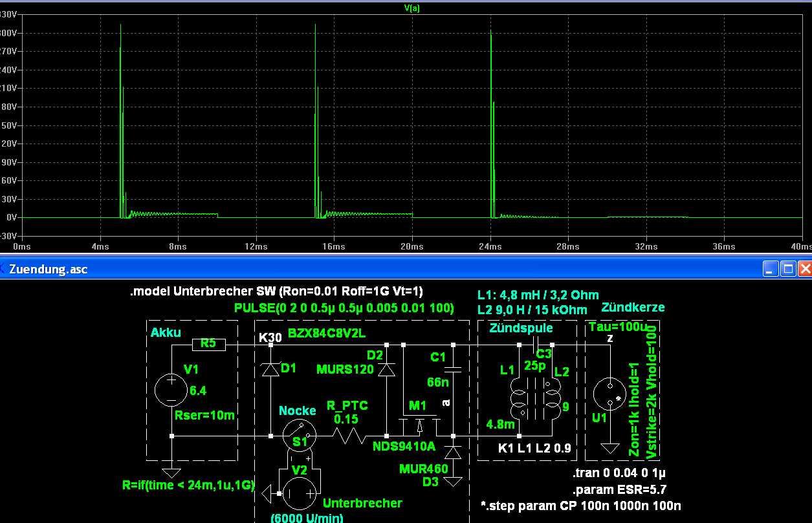The width and height of the screenshot is (812, 523).
Task: Click the Zuendung.asc window title bar
Action: point(388,269)
